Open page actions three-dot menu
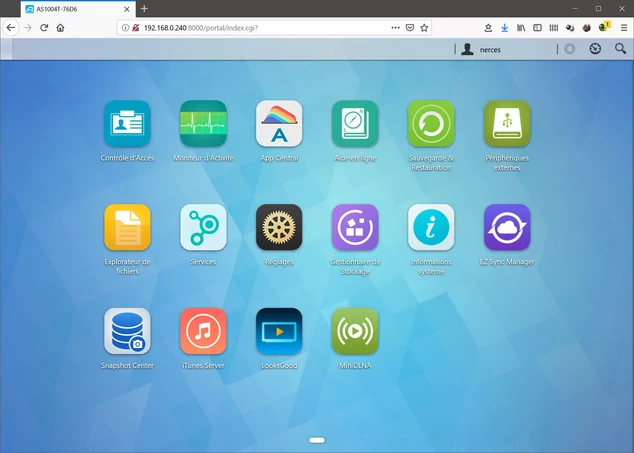The image size is (634, 453). tap(395, 28)
